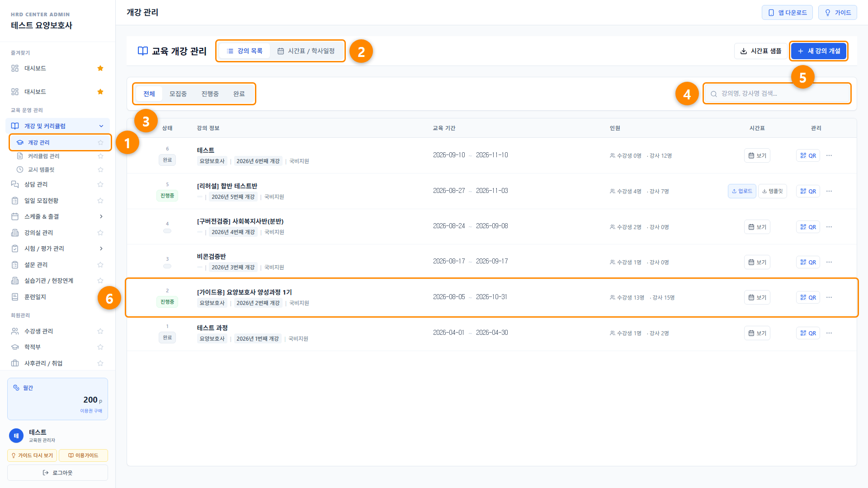Focus the 강의명, 강사명 검색 field
868x488 pixels.
(x=777, y=94)
